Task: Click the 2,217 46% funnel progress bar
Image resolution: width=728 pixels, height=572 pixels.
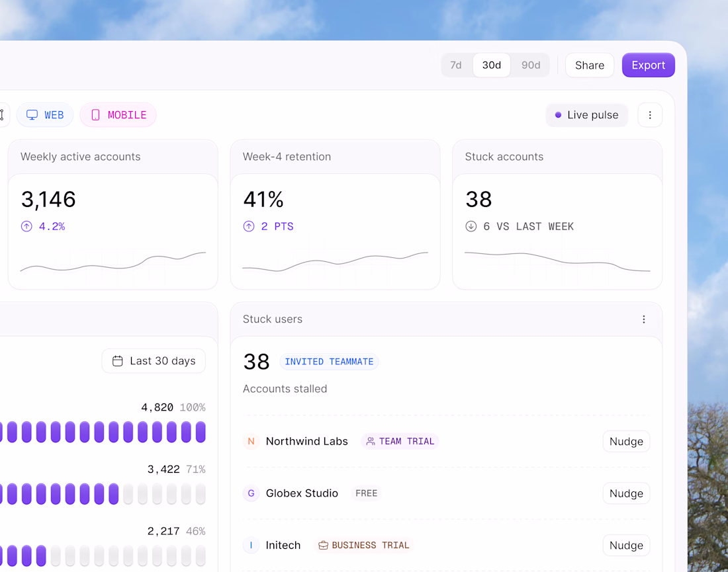Action: coord(103,555)
